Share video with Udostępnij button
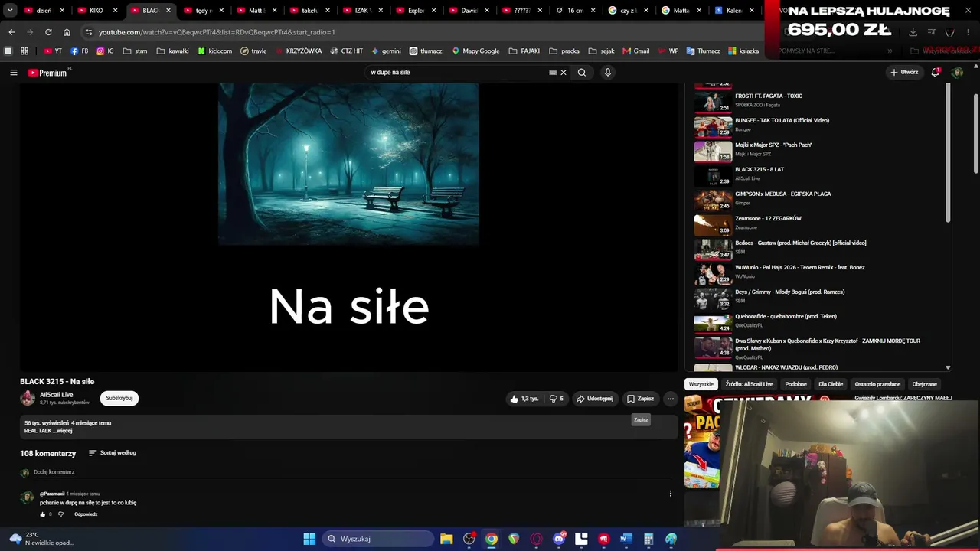The width and height of the screenshot is (980, 551). tap(595, 399)
